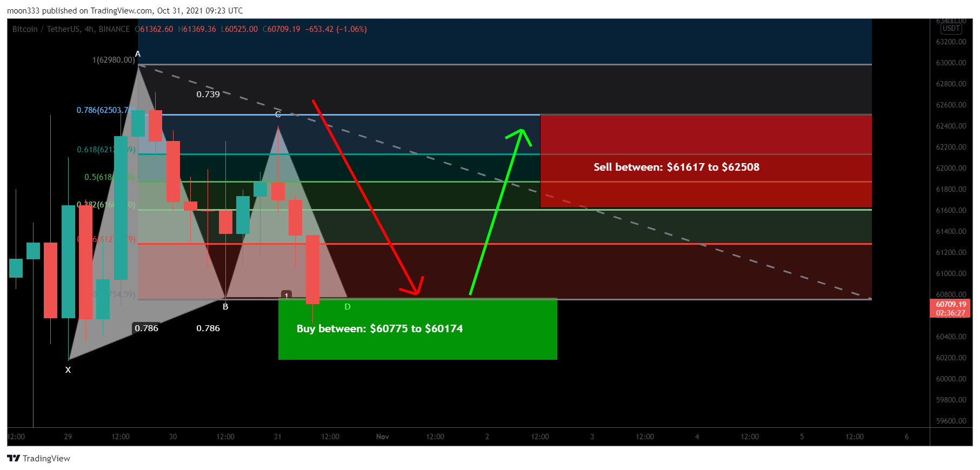The width and height of the screenshot is (980, 470).
Task: Click pattern point B label
Action: (225, 307)
